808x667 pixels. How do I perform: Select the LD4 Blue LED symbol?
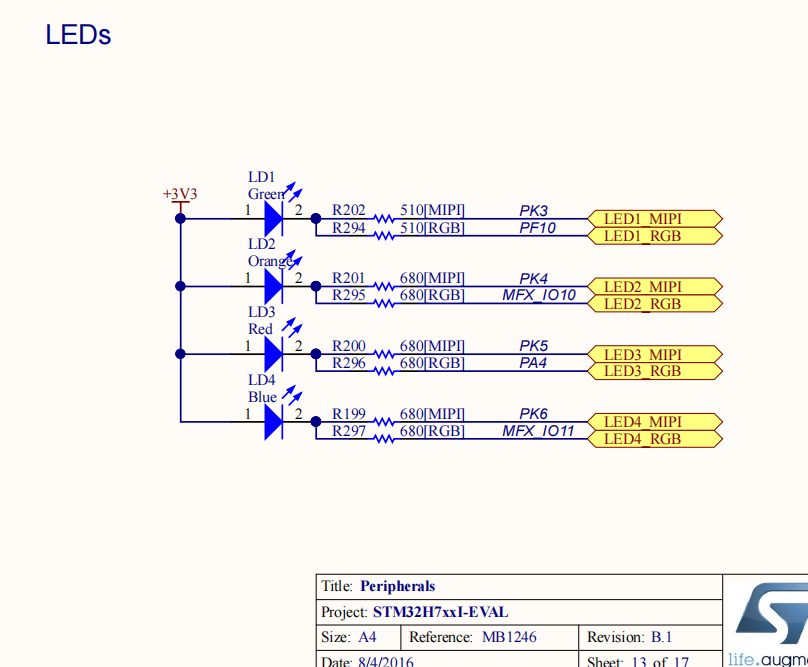(x=272, y=421)
